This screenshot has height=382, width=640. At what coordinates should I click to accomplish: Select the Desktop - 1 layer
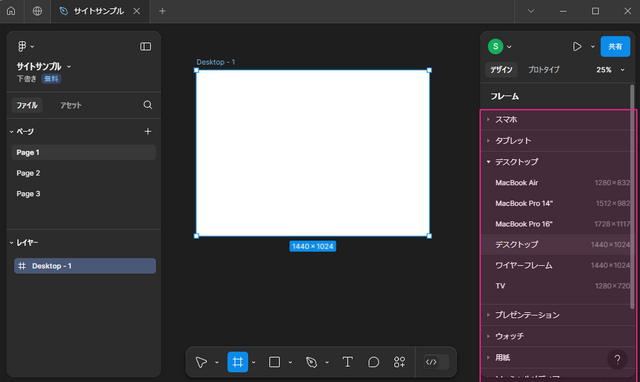(x=85, y=266)
